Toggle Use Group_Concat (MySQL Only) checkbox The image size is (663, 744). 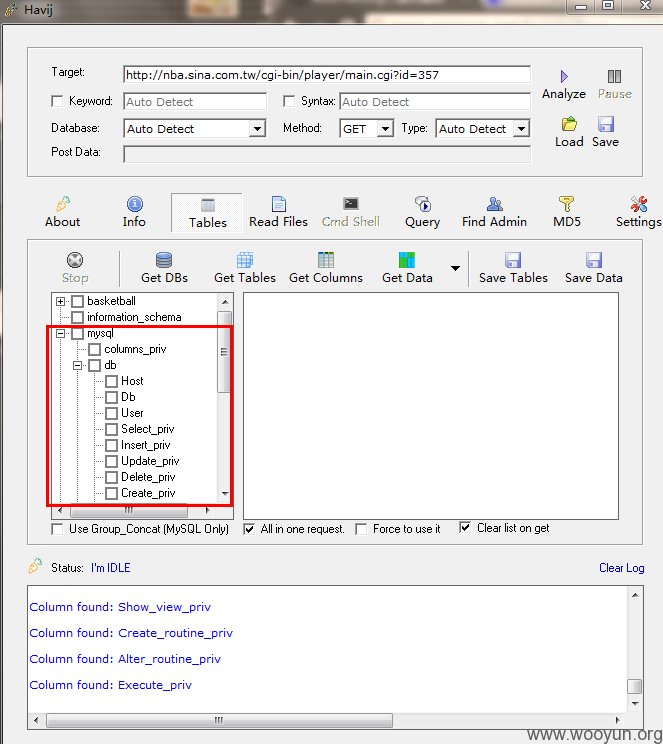click(57, 529)
